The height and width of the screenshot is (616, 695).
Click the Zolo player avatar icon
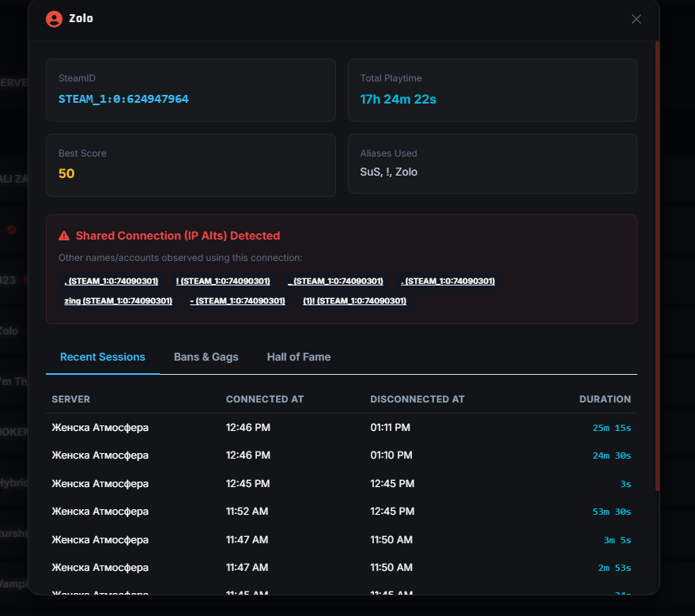point(54,19)
